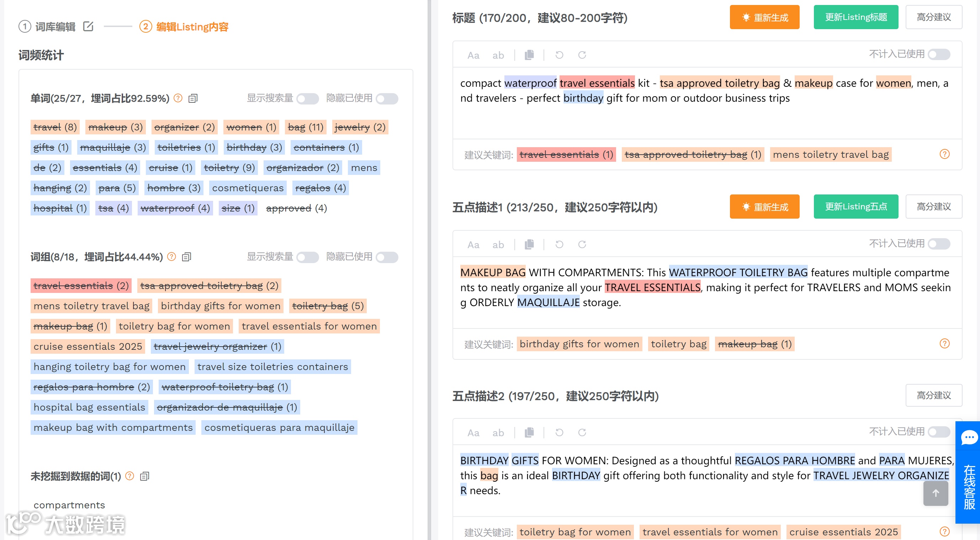This screenshot has width=980, height=540.
Task: Toggle 隐藏已使用 for phrases section
Action: (387, 257)
